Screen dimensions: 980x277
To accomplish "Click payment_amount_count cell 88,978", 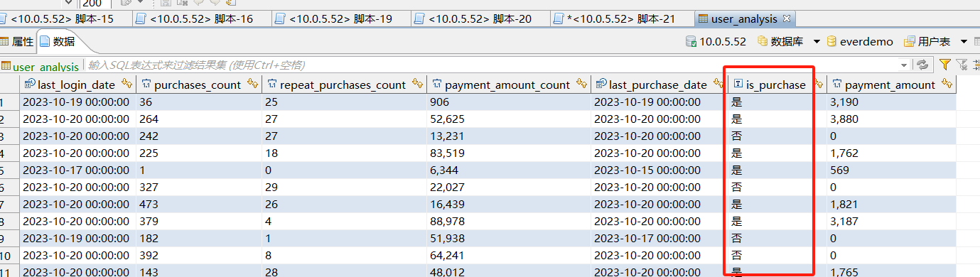I will click(x=508, y=222).
